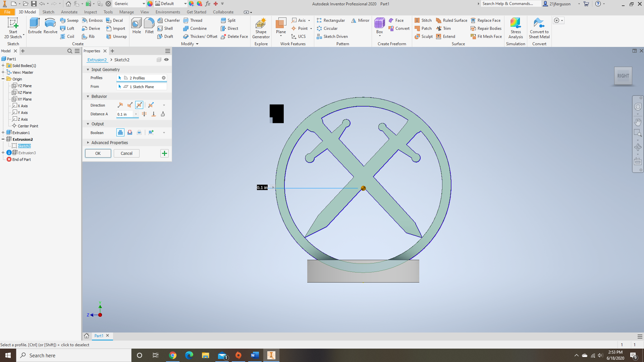Select the Plane work feature
The height and width of the screenshot is (362, 644).
click(281, 26)
